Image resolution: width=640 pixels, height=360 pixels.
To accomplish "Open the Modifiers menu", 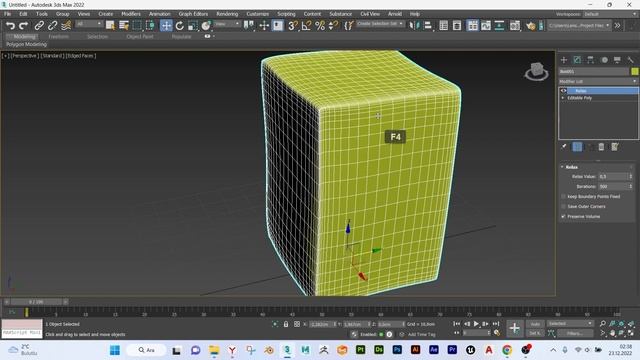I will click(x=131, y=14).
